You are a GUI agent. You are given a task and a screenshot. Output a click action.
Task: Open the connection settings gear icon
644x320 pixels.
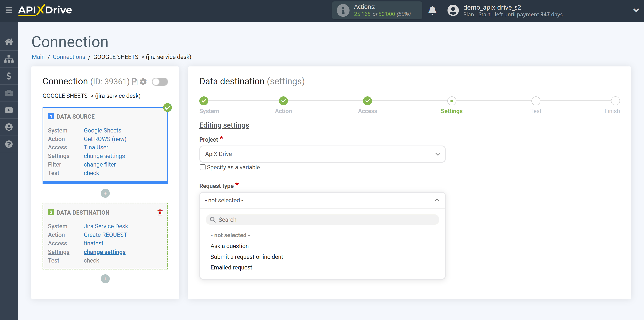click(x=143, y=82)
